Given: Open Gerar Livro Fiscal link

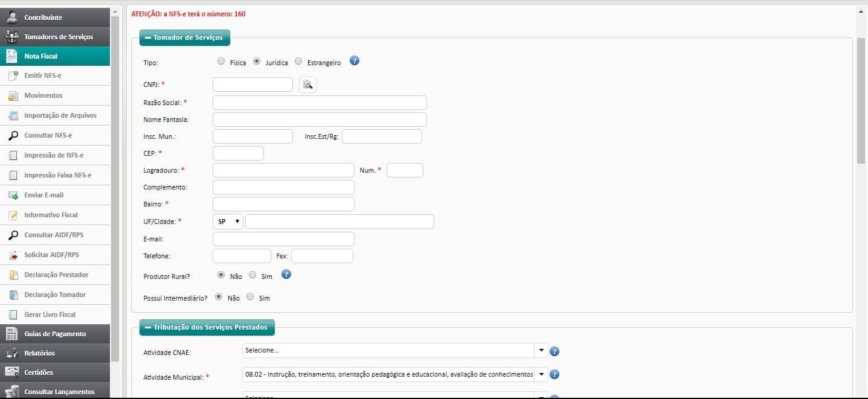Looking at the screenshot, I should (50, 314).
